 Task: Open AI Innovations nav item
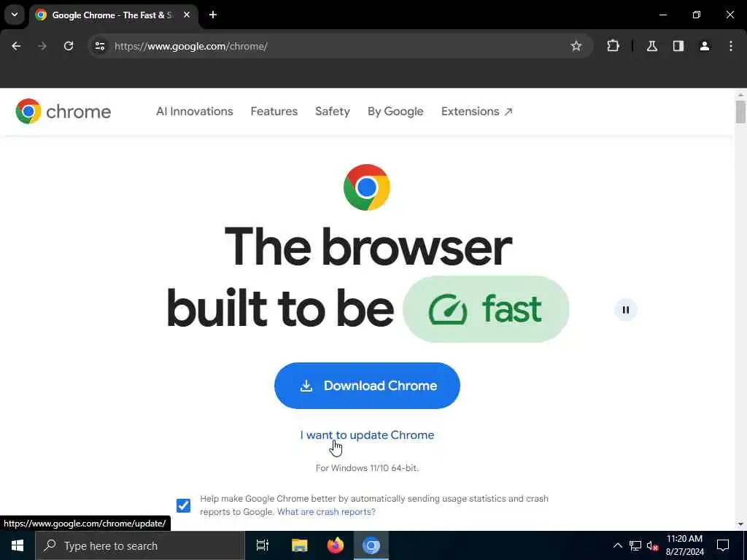point(195,112)
